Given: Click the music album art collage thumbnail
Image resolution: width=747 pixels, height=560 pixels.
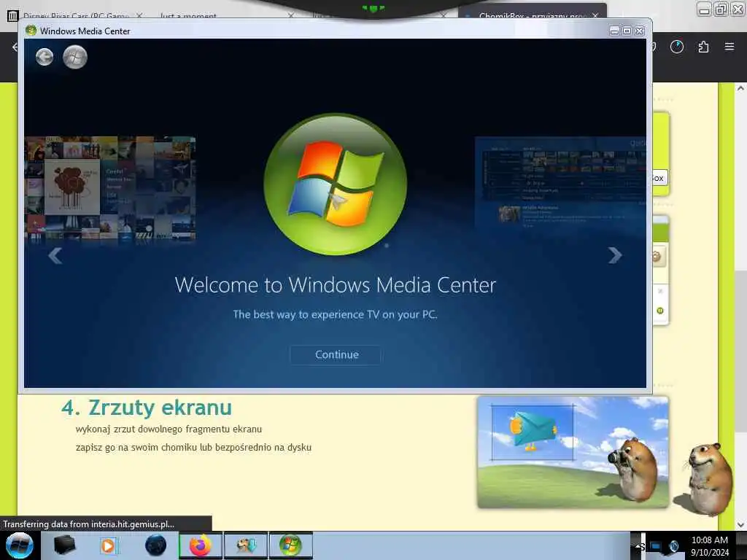Looking at the screenshot, I should pyautogui.click(x=110, y=189).
